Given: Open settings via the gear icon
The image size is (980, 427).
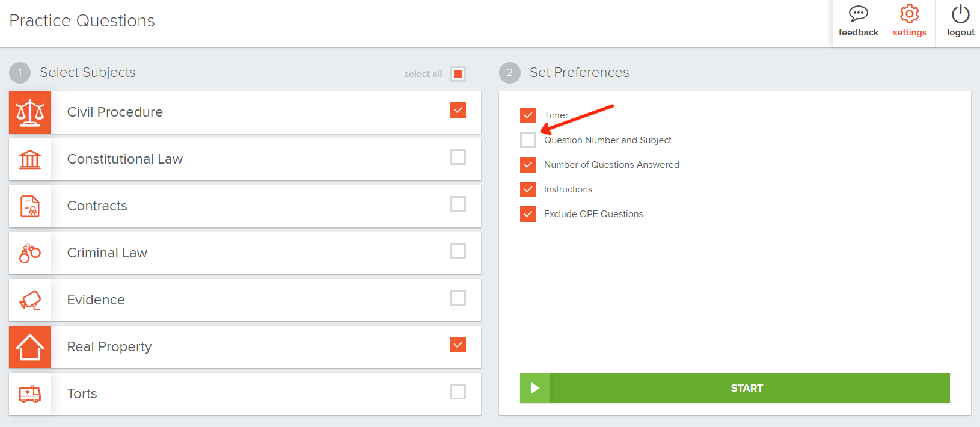Looking at the screenshot, I should pyautogui.click(x=909, y=14).
